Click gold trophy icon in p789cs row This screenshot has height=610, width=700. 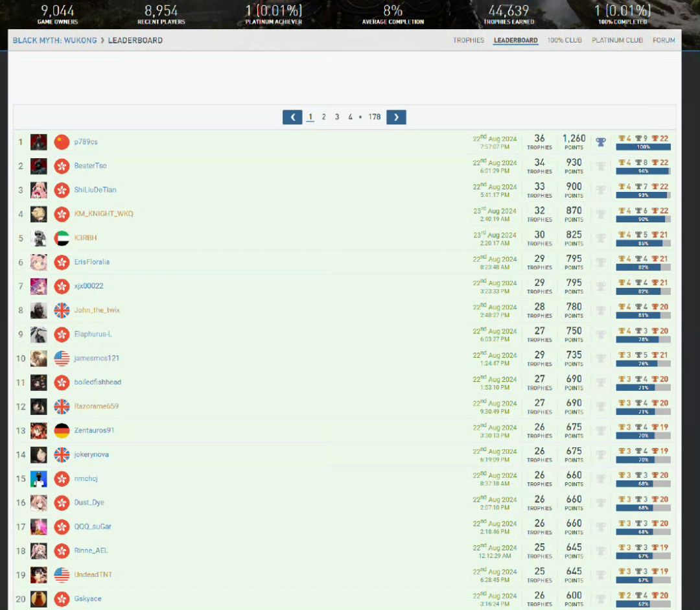pos(622,139)
